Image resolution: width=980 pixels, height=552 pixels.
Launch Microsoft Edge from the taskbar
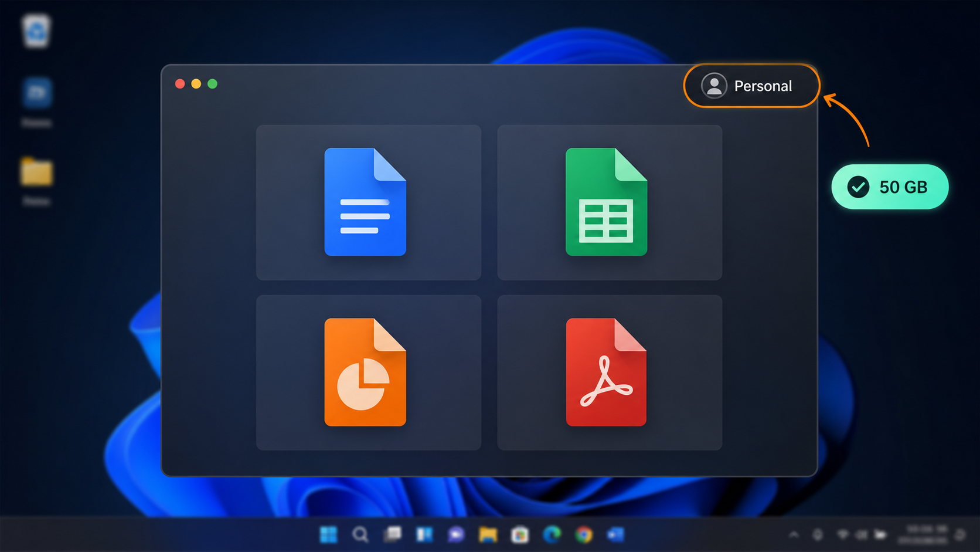pyautogui.click(x=552, y=534)
